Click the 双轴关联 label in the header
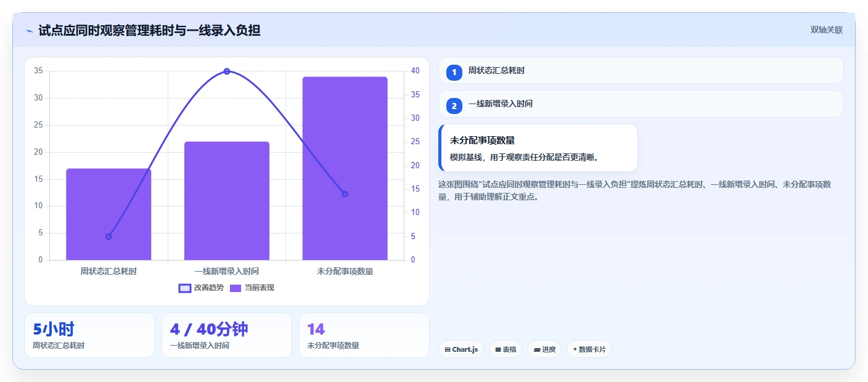The image size is (868, 382). pyautogui.click(x=826, y=30)
